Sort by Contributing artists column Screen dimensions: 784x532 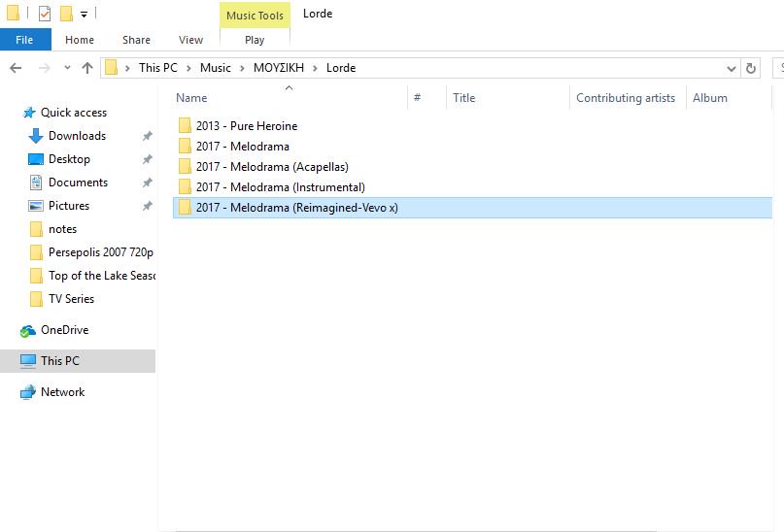628,97
